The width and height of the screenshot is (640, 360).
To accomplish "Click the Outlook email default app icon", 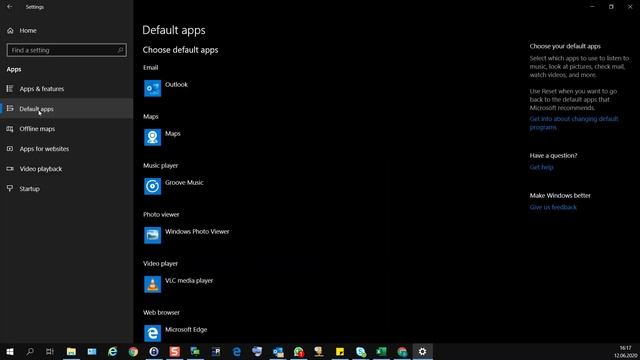I will tap(152, 89).
